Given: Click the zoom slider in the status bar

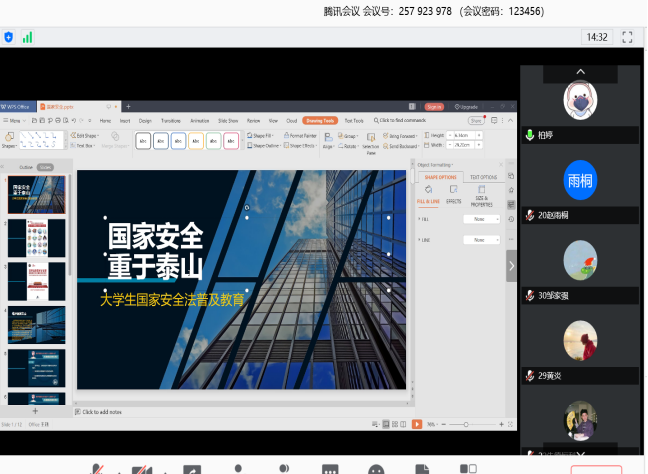Looking at the screenshot, I should (466, 424).
